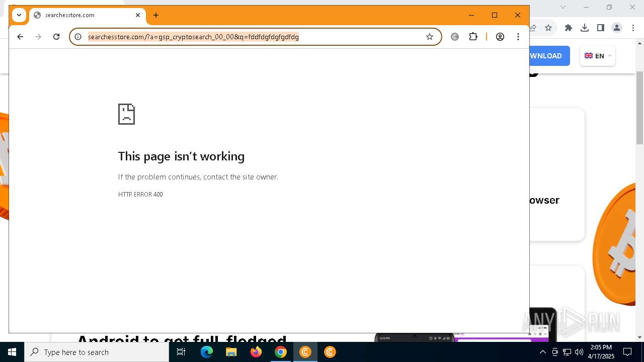Image resolution: width=644 pixels, height=362 pixels.
Task: Open the network icon in the system tray
Action: 567,352
